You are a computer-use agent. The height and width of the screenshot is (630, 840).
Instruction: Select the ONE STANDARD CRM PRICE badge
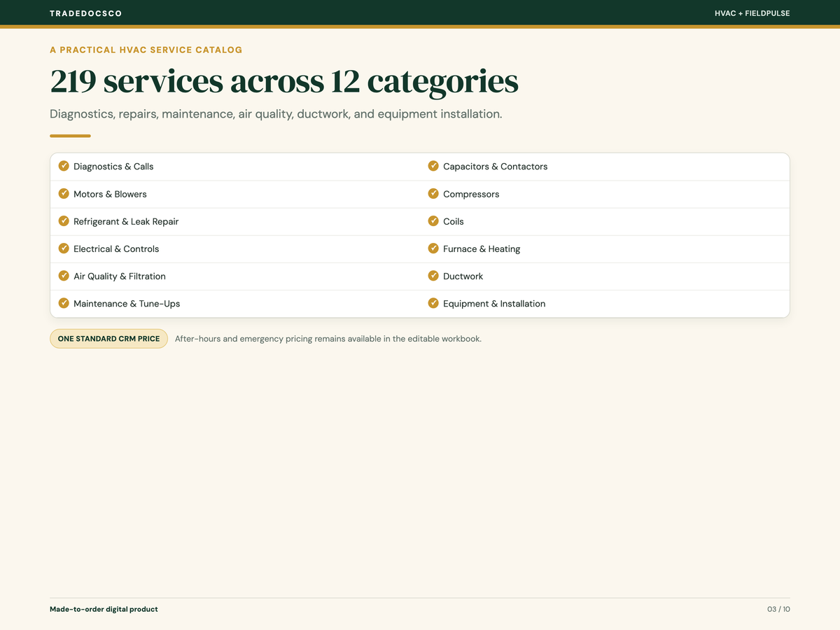(x=108, y=339)
